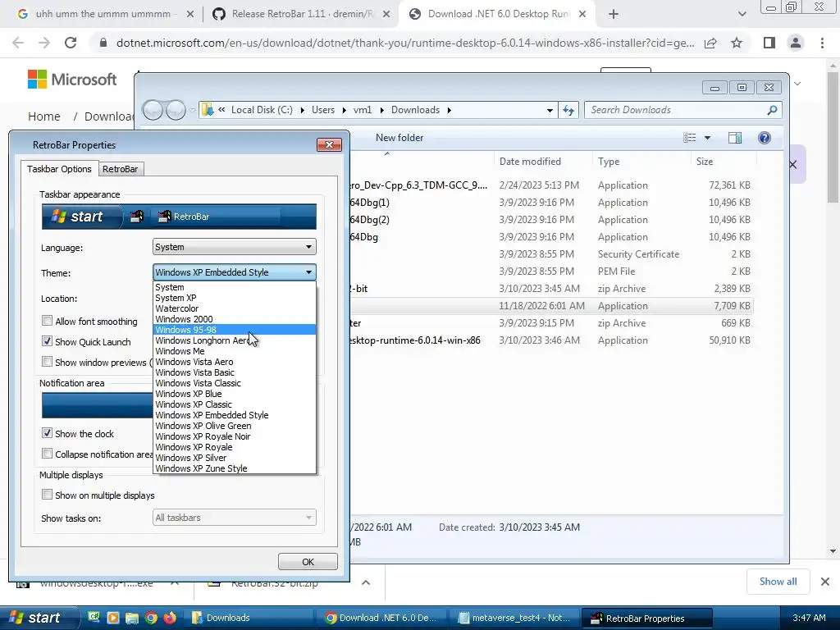Click New folder in Explorer toolbar
Screen dimensions: 840x630
coord(399,138)
